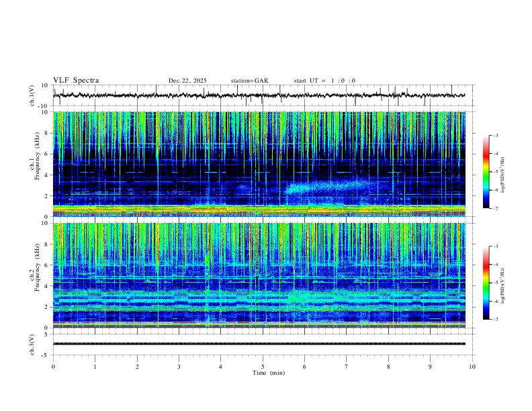
Task: Click the ch.2 spectrogram panel
Action: [259, 275]
